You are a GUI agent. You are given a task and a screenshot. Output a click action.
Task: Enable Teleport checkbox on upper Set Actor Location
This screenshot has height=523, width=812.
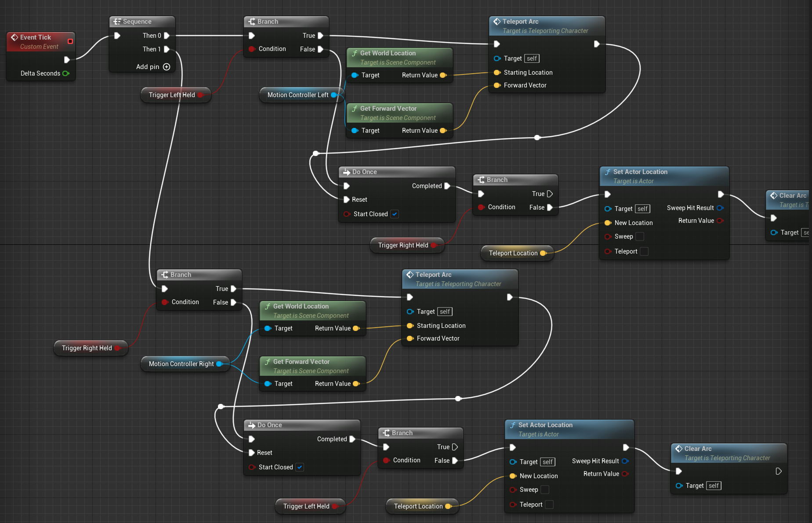(644, 251)
